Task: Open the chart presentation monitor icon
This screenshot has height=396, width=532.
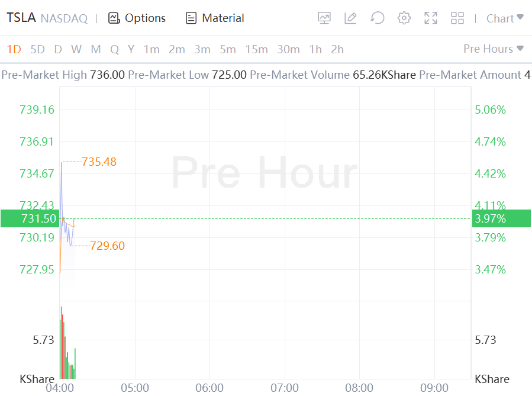Action: coord(324,18)
